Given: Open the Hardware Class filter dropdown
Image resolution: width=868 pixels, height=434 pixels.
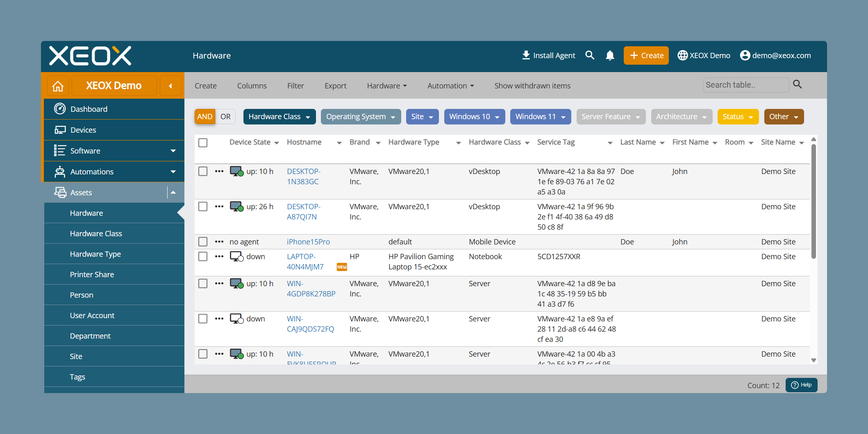Looking at the screenshot, I should pyautogui.click(x=279, y=117).
